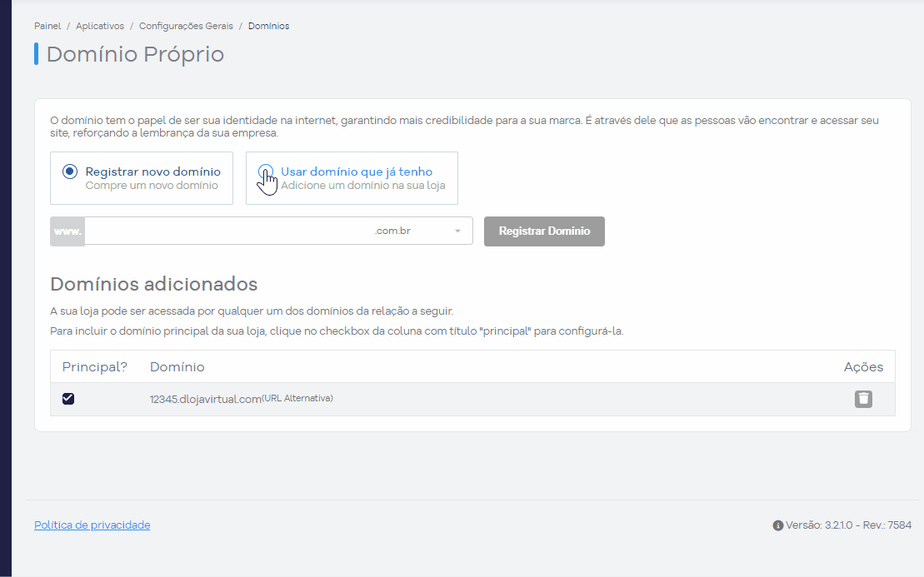The width and height of the screenshot is (924, 577).
Task: Open the .com.br domain extension dropdown
Action: tap(417, 231)
